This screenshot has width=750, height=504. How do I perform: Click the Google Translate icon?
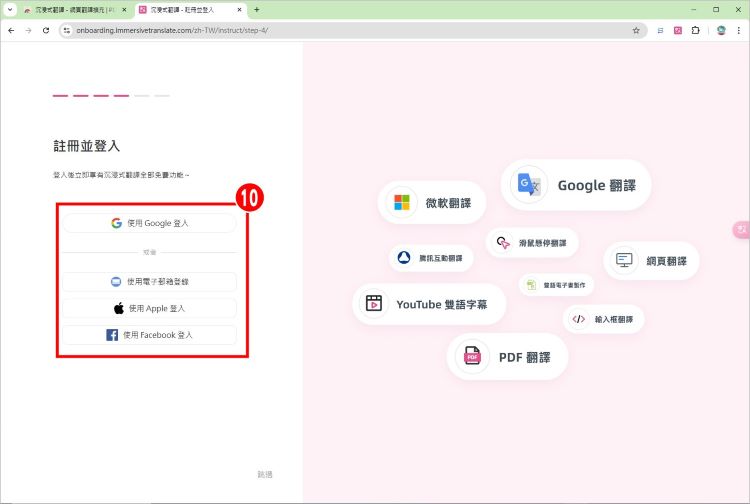click(x=529, y=185)
